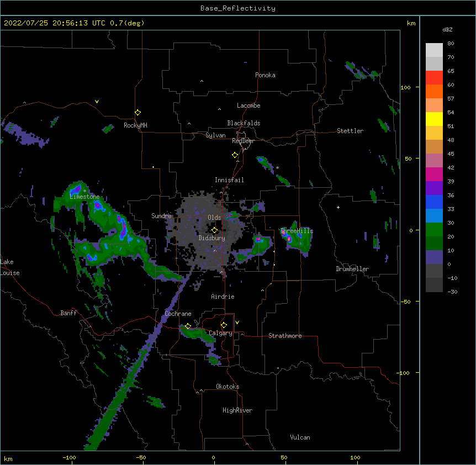Viewport: 476px width, 465px height.
Task: Select the yellow diamond marker above Calgary label
Action: pos(224,325)
